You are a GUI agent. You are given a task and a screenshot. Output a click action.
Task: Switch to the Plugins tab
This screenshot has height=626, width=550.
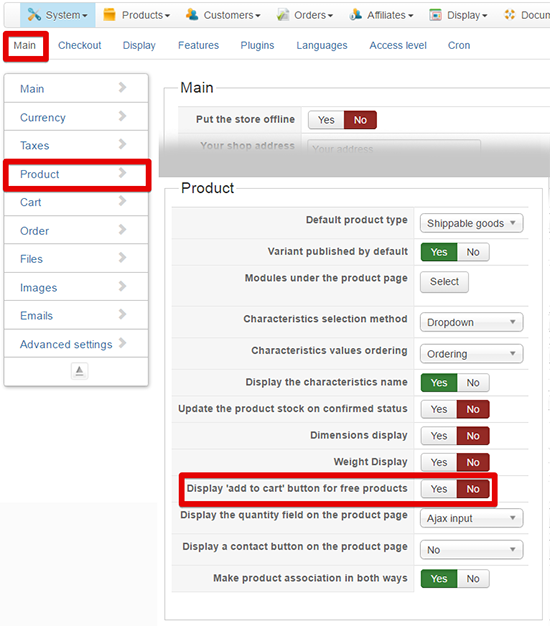point(257,45)
